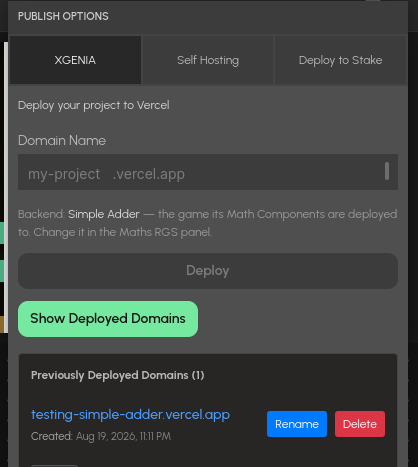Open testing-simple-adder.vercel.app link
Screen dimensions: 418x467
click(x=130, y=415)
